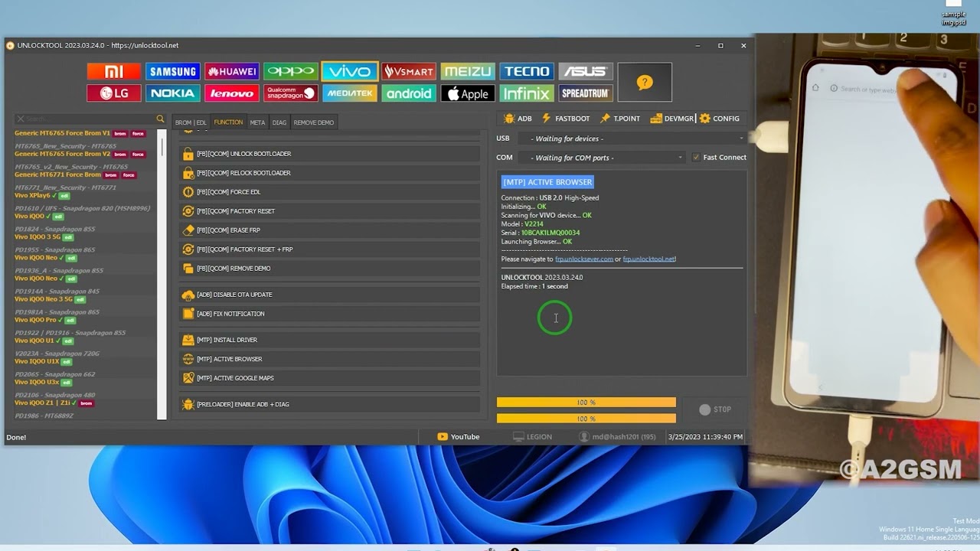Select the LG brand logo
This screenshot has height=551, width=980.
coord(114,93)
